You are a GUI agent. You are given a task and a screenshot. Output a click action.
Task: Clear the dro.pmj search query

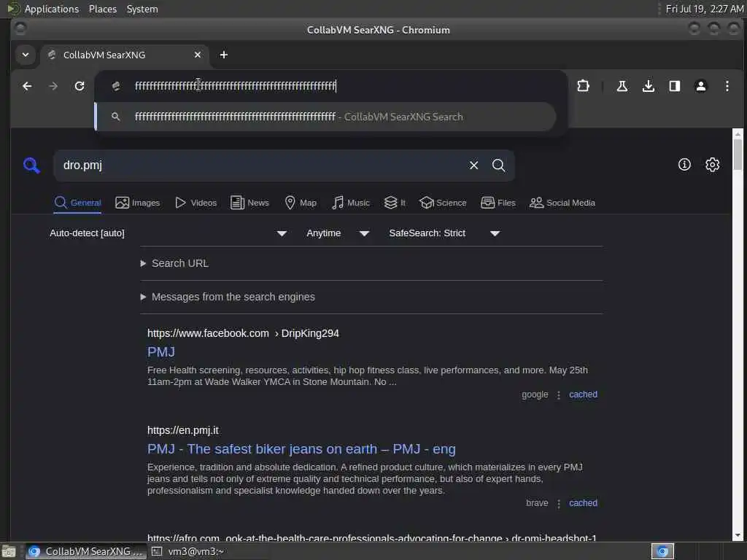pyautogui.click(x=473, y=166)
